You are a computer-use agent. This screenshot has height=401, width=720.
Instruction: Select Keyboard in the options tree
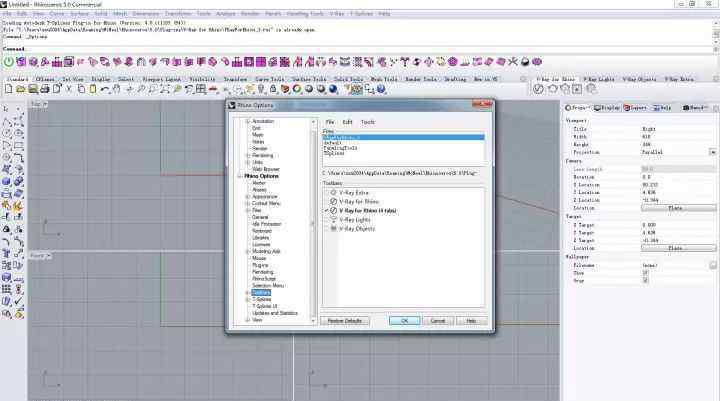pos(261,231)
